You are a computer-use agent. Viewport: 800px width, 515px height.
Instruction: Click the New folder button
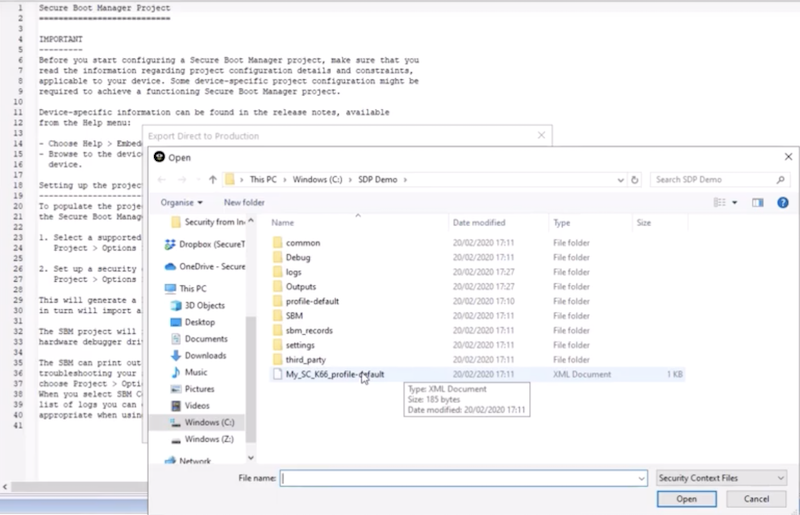[x=238, y=202]
